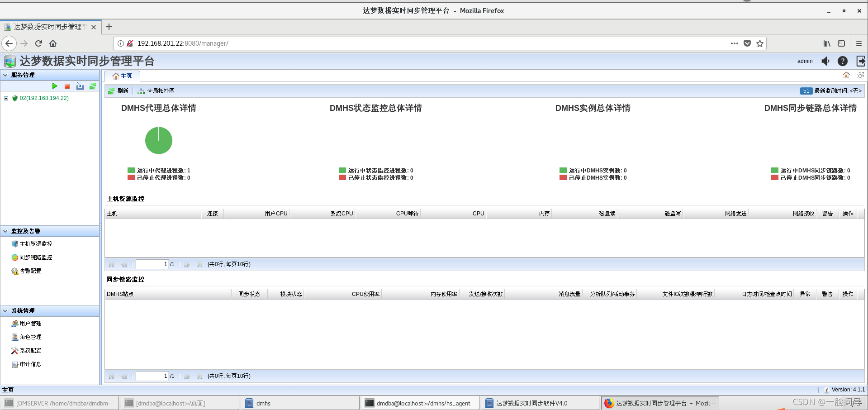Click the admin username in header
868x410 pixels.
[805, 61]
